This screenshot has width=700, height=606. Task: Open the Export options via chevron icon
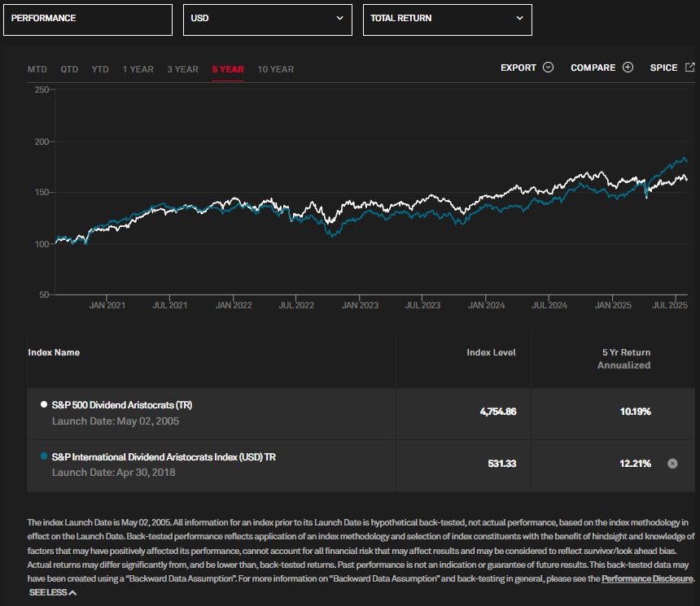[546, 68]
